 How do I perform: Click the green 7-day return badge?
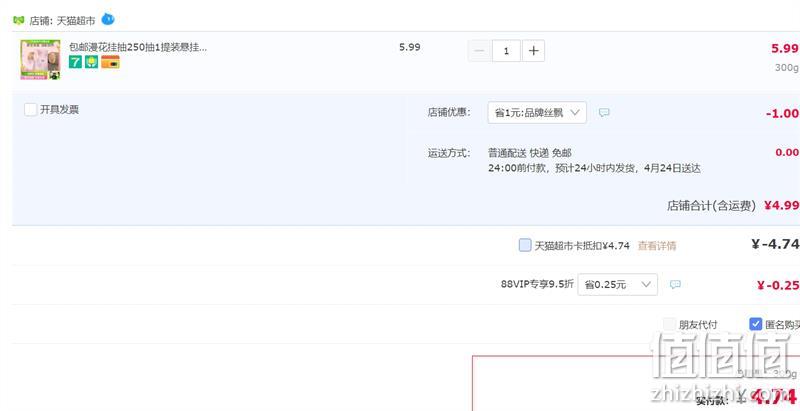[x=76, y=62]
